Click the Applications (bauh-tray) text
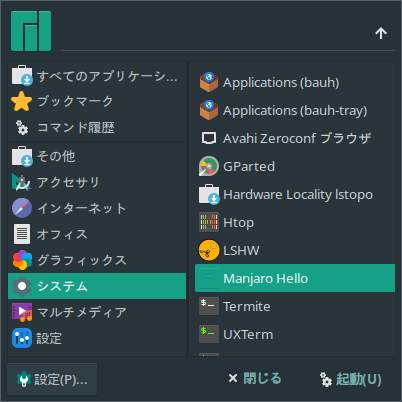The width and height of the screenshot is (402, 402). (295, 111)
